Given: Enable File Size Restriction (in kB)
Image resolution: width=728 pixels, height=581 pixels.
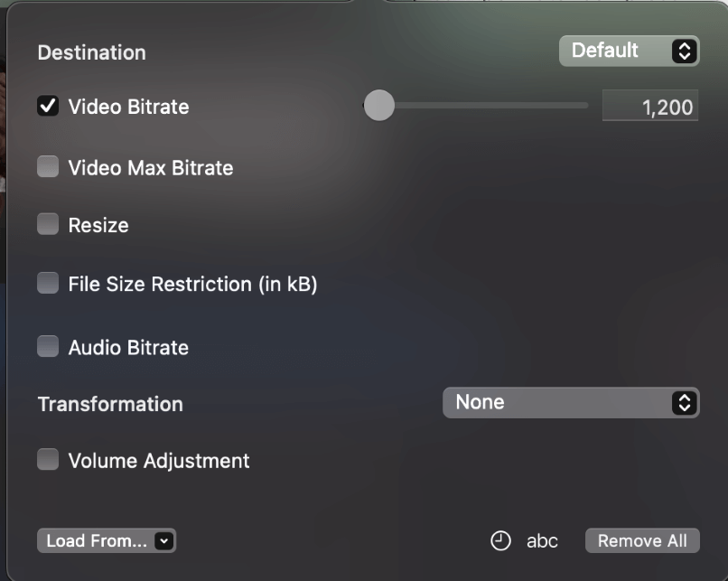Looking at the screenshot, I should point(48,283).
